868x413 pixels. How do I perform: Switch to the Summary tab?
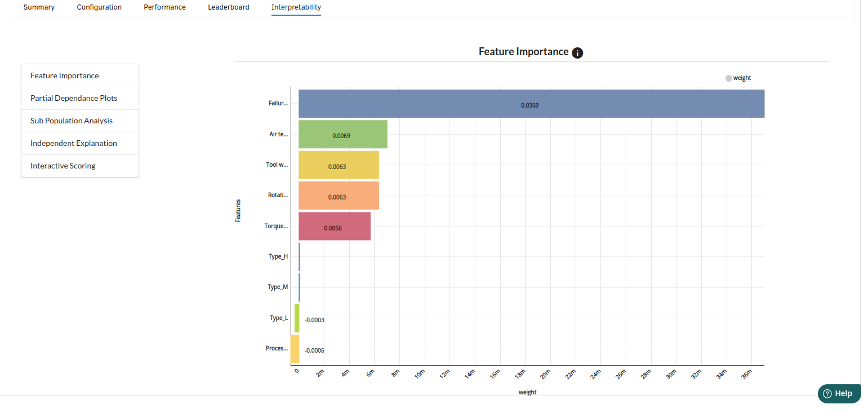[x=39, y=7]
